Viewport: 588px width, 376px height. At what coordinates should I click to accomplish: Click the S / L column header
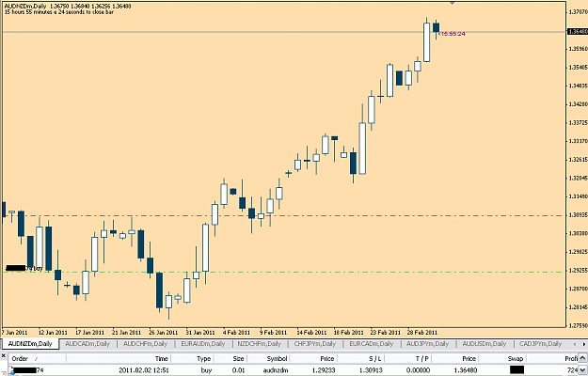point(360,358)
